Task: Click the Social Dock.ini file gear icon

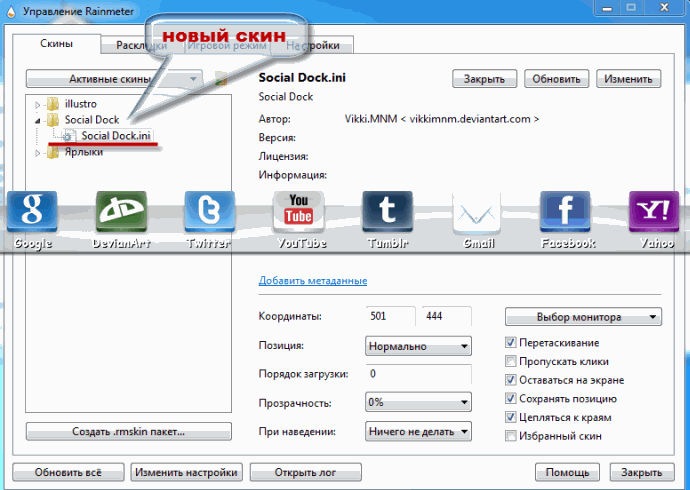Action: tap(68, 136)
